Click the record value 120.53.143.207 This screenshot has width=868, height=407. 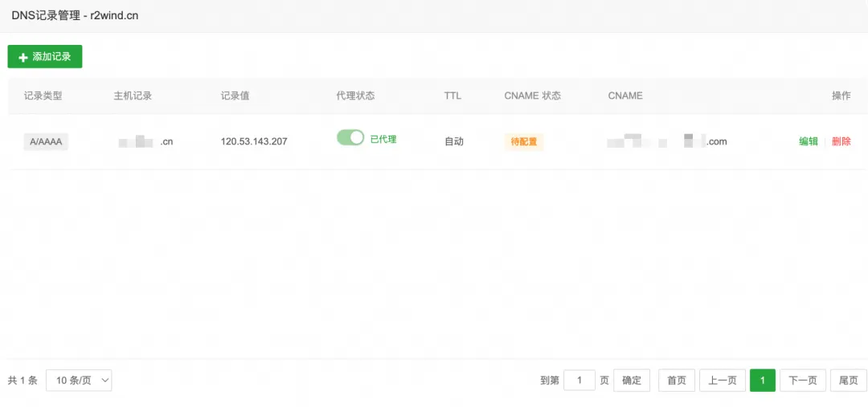(254, 141)
